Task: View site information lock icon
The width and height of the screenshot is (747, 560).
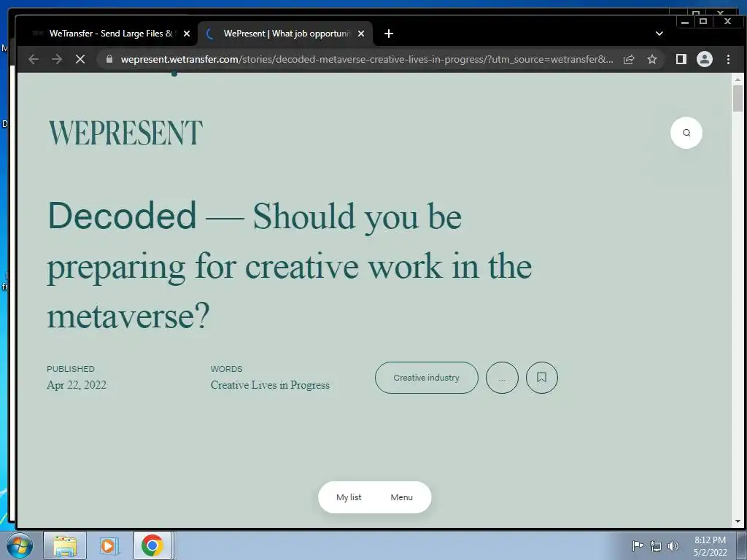Action: click(109, 59)
